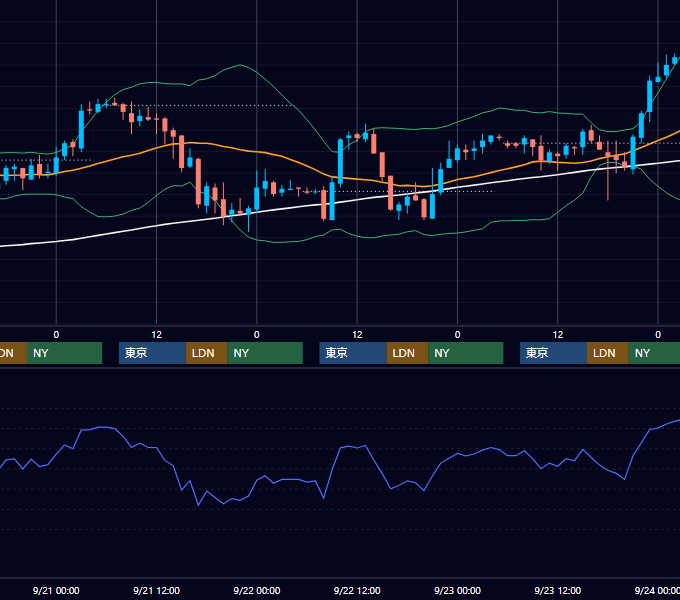
Task: Click the LDN block between 9/22 12:00 and 9/23 00:00
Action: coord(407,353)
